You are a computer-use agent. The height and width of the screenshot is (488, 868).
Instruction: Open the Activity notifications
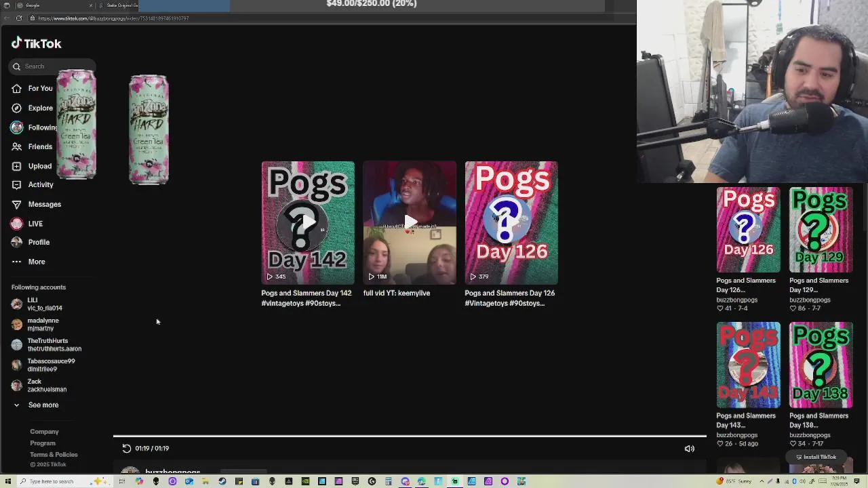pos(33,184)
